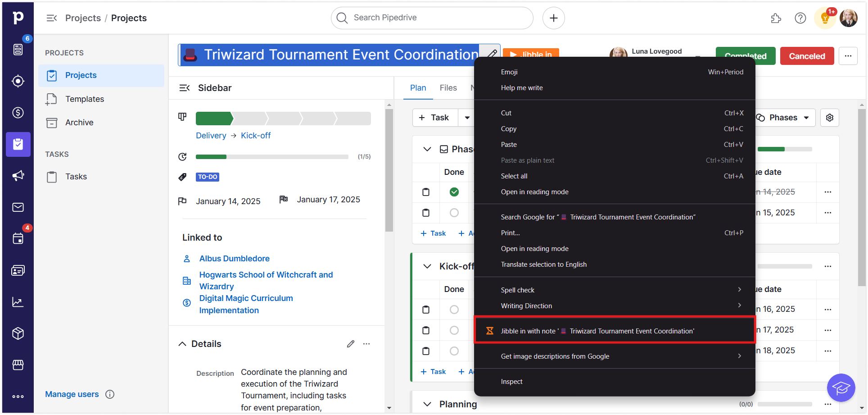This screenshot has height=415, width=868.
Task: Expand the Writing Direction submenu
Action: pyautogui.click(x=615, y=306)
